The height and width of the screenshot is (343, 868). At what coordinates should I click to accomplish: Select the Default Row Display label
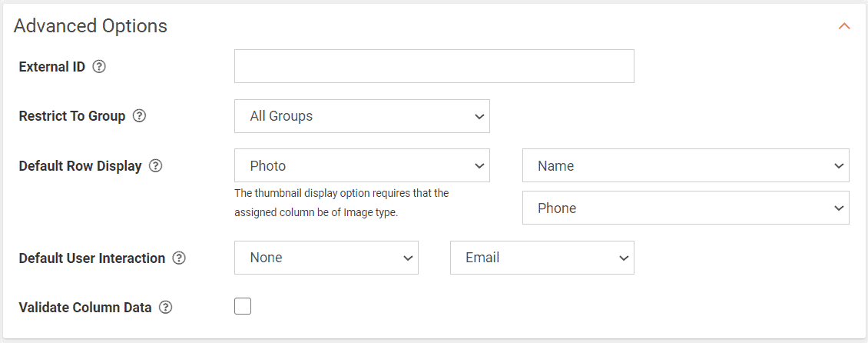[80, 165]
